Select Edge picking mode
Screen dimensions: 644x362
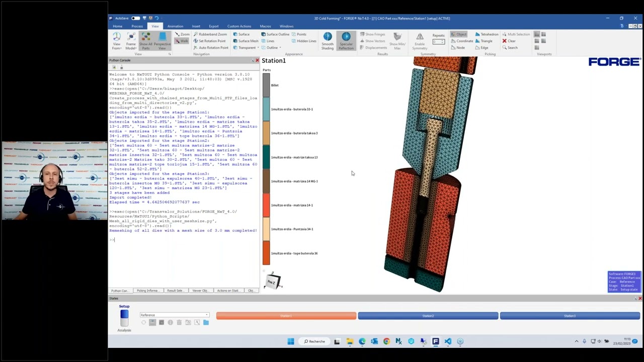point(481,48)
